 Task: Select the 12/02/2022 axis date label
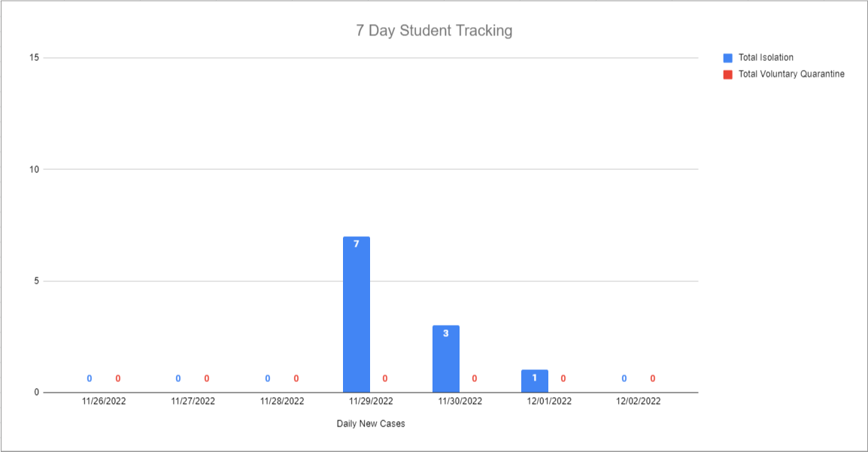[639, 401]
